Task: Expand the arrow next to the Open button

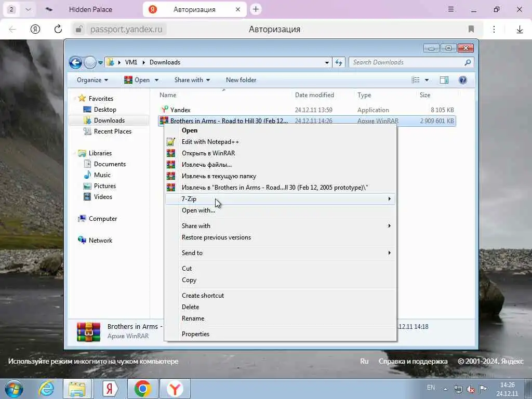Action: [x=156, y=80]
